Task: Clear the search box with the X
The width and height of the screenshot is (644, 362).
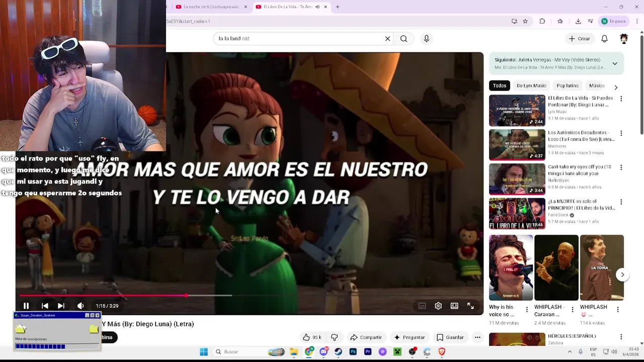Action: (x=387, y=39)
